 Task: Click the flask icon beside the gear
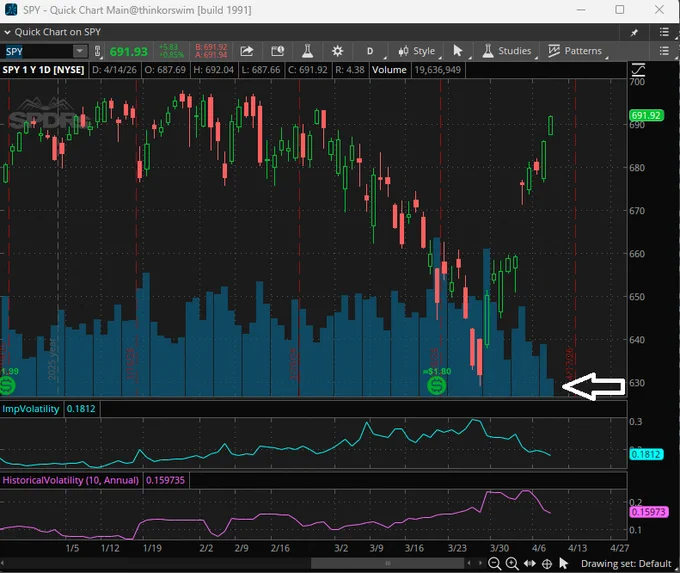pyautogui.click(x=307, y=51)
